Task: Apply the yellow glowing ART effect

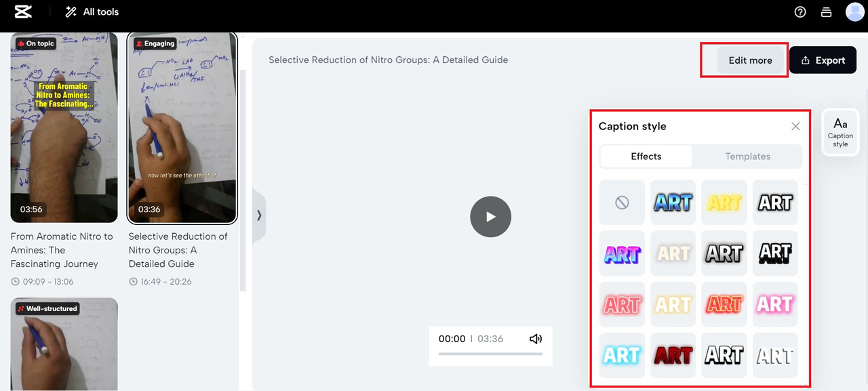Action: [x=724, y=202]
